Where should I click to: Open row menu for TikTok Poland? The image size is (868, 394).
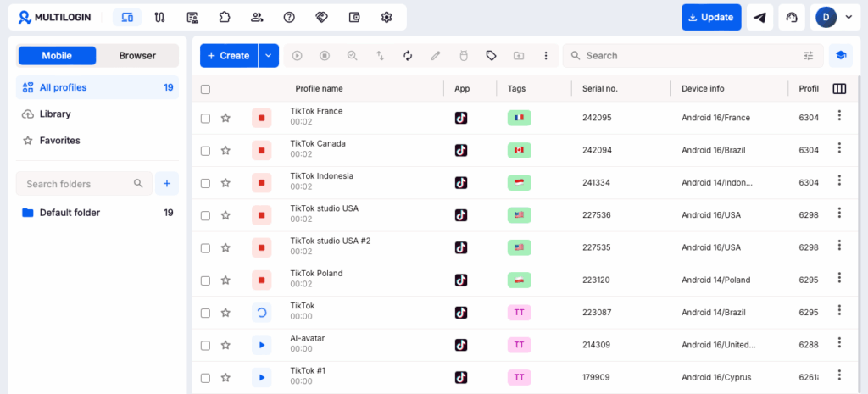pos(839,278)
